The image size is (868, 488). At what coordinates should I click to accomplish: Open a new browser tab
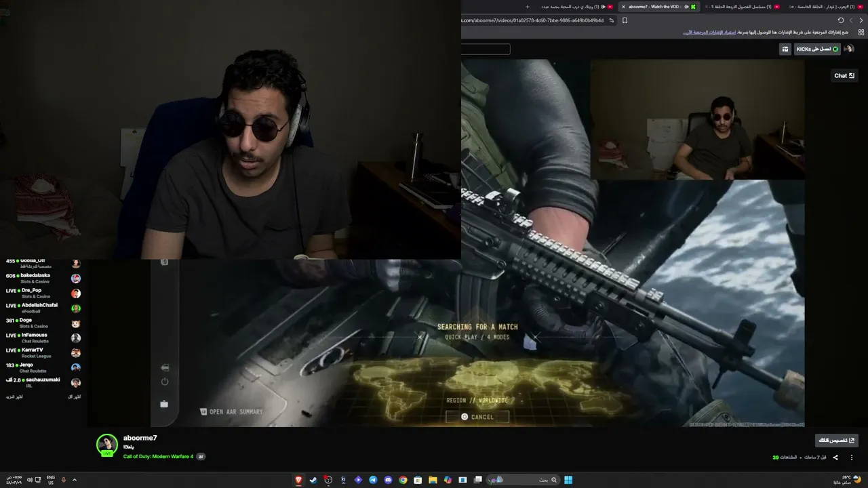click(528, 7)
